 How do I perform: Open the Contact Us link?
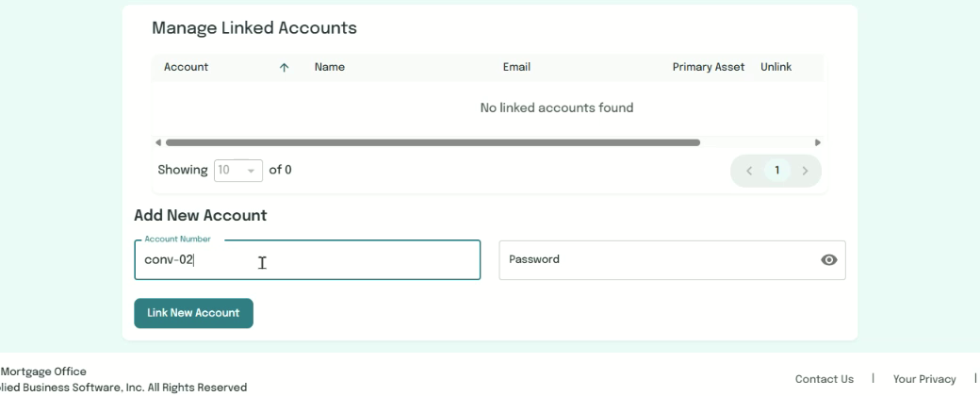click(x=825, y=379)
